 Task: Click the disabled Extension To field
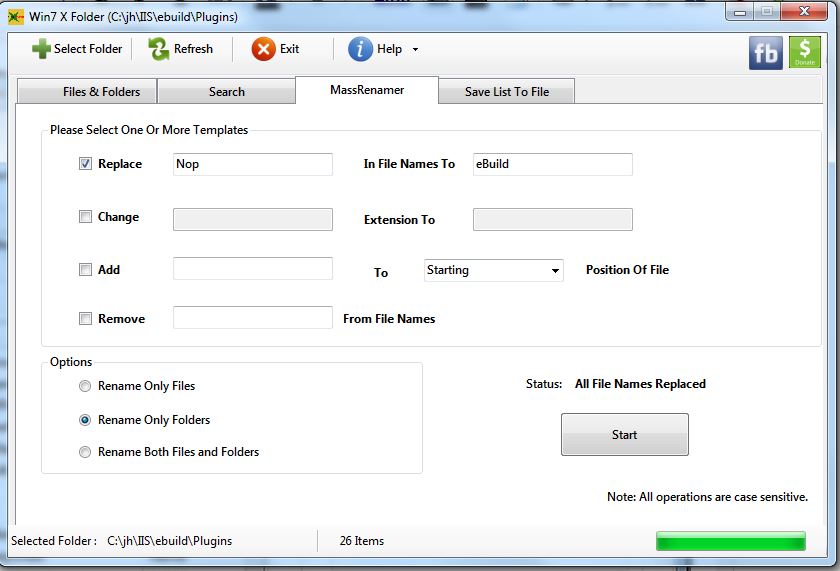(x=552, y=220)
